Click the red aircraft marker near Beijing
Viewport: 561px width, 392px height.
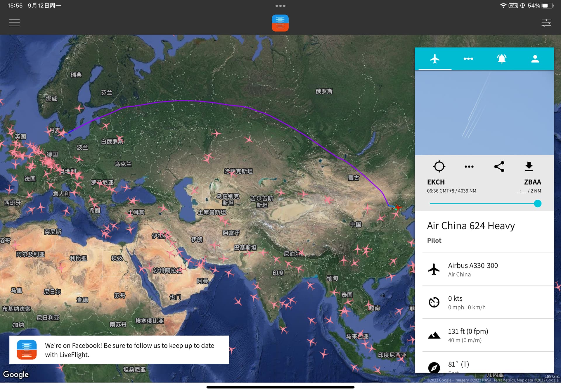point(398,207)
